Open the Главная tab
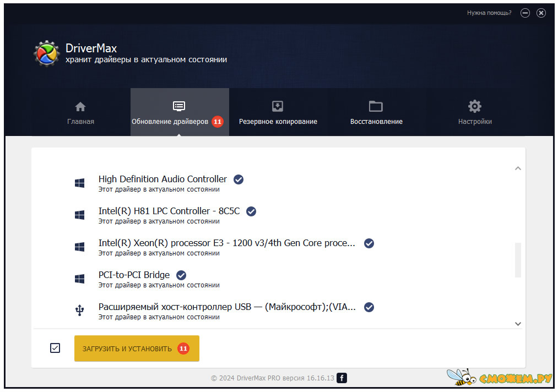Image resolution: width=558 pixels, height=392 pixels. click(81, 112)
